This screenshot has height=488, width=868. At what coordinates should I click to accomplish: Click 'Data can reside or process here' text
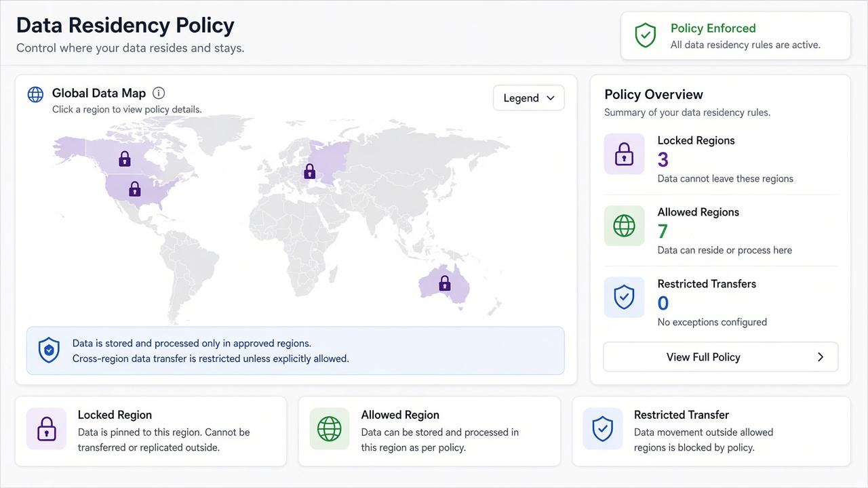[725, 250]
